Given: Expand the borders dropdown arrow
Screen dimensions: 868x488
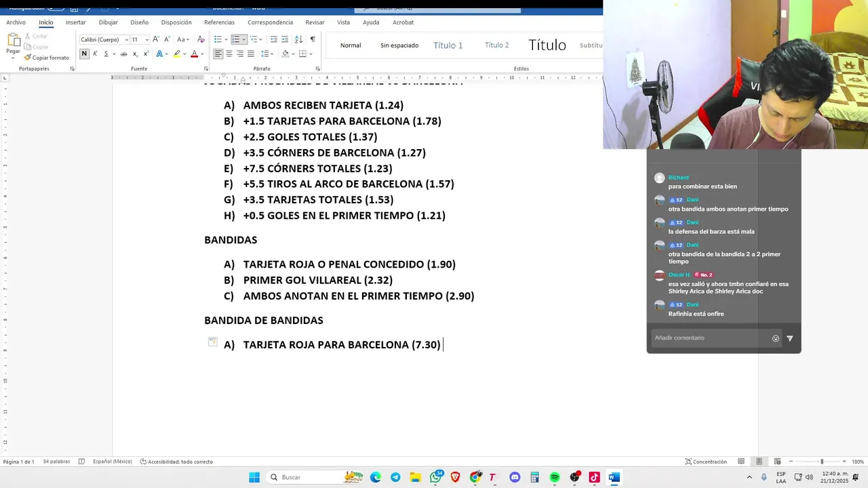Looking at the screenshot, I should (x=311, y=54).
